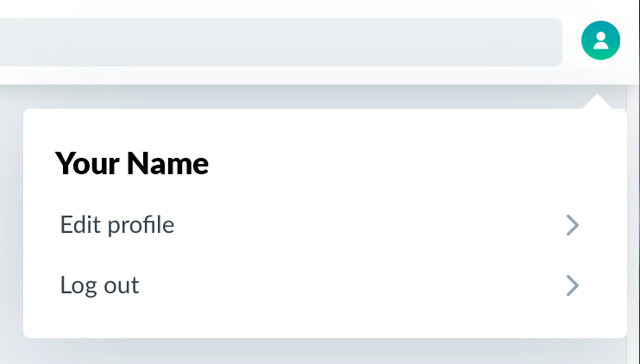The width and height of the screenshot is (640, 364).
Task: Select Edit profile from the account menu
Action: (320, 225)
